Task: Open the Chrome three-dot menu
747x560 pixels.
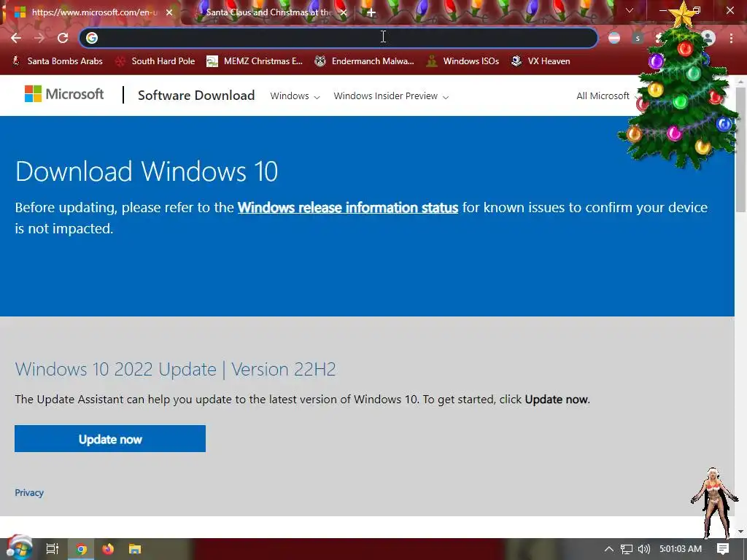Action: pos(731,38)
